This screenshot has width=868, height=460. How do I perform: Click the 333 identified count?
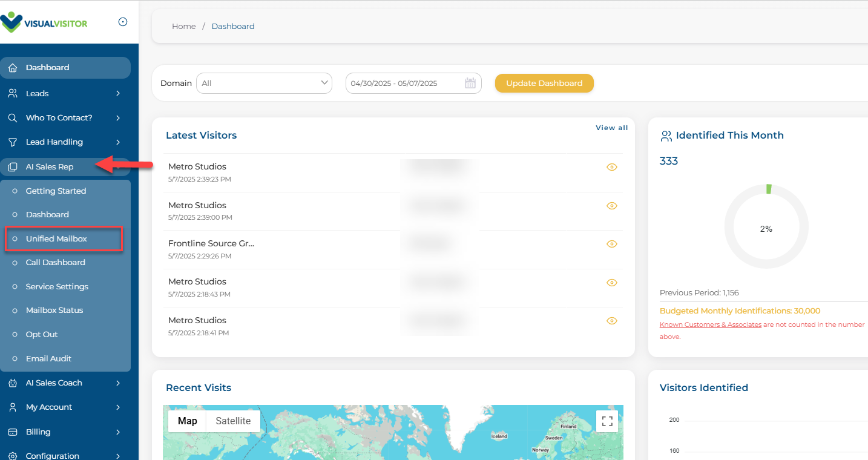pos(669,161)
